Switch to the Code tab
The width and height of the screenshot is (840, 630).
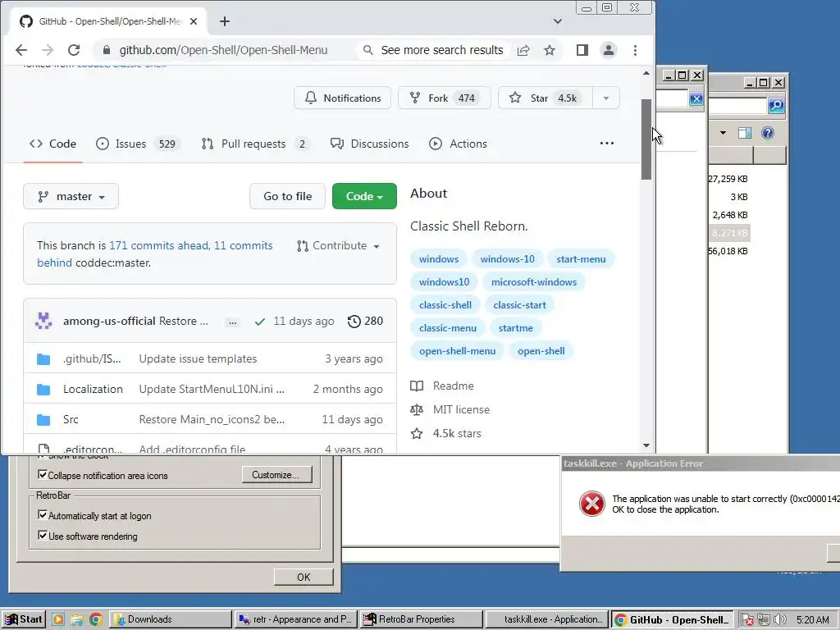coord(52,144)
